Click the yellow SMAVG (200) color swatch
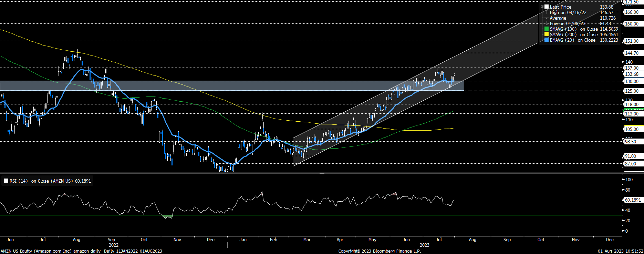 click(x=547, y=34)
